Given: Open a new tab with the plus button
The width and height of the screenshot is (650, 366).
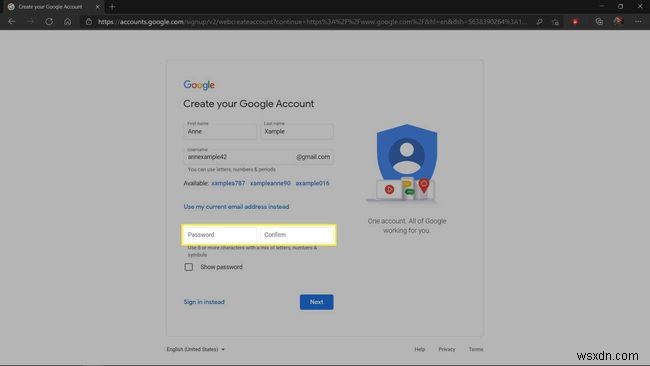Looking at the screenshot, I should [x=112, y=7].
